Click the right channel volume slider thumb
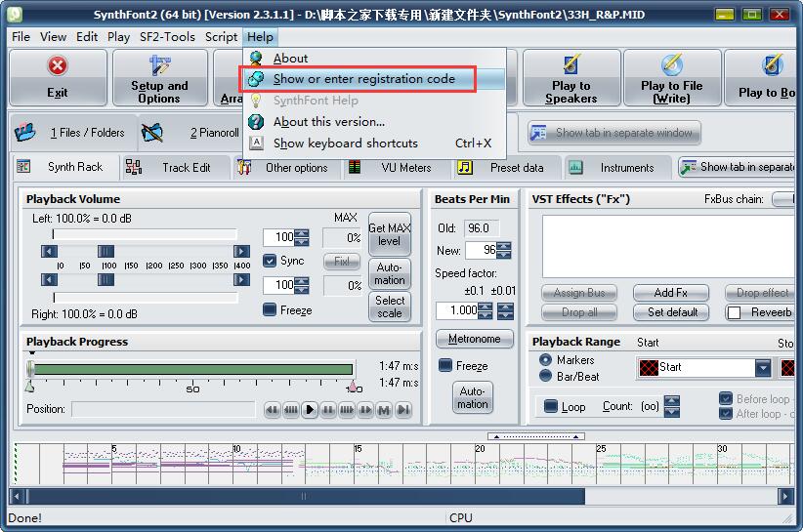 click(x=106, y=280)
